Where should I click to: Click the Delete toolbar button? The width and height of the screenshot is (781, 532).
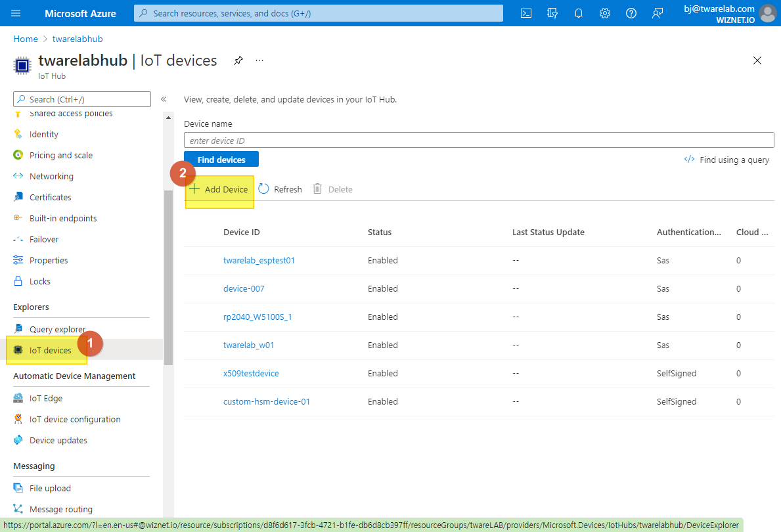[333, 188]
